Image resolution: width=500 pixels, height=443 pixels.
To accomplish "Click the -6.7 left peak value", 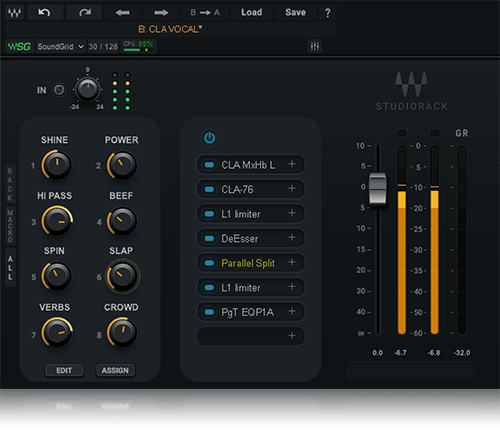I will (x=400, y=353).
